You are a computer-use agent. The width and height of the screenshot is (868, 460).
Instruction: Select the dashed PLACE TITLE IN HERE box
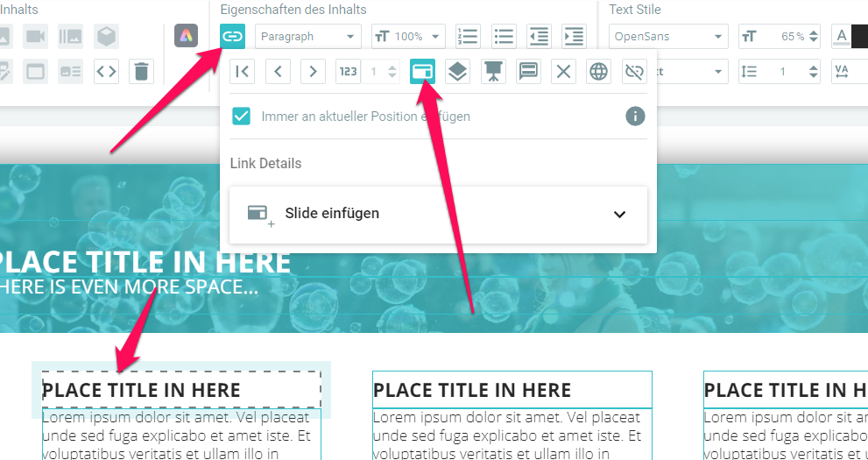[181, 390]
